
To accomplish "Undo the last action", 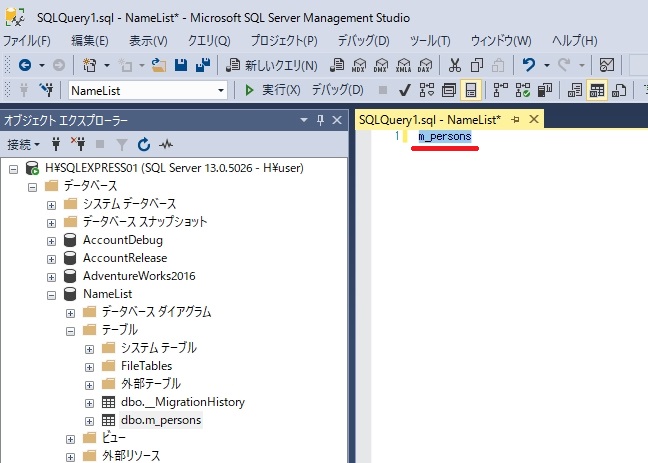I will click(x=529, y=65).
